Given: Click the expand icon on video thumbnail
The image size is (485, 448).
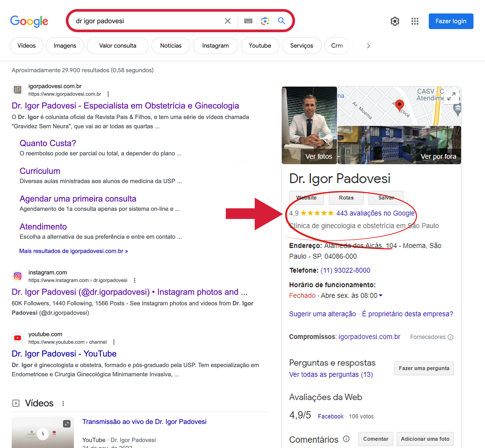Looking at the screenshot, I should tap(66, 424).
